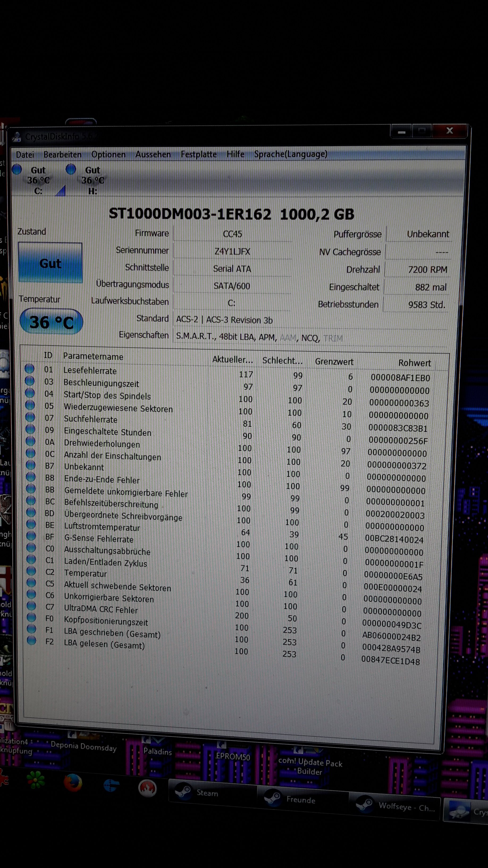Click the blue status icon for drive H:
Image resolution: width=488 pixels, height=868 pixels.
coord(71,169)
